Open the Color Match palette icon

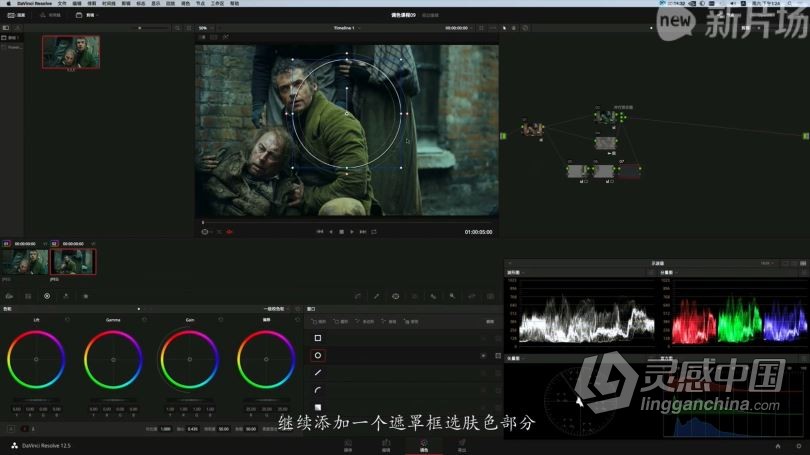click(28, 296)
